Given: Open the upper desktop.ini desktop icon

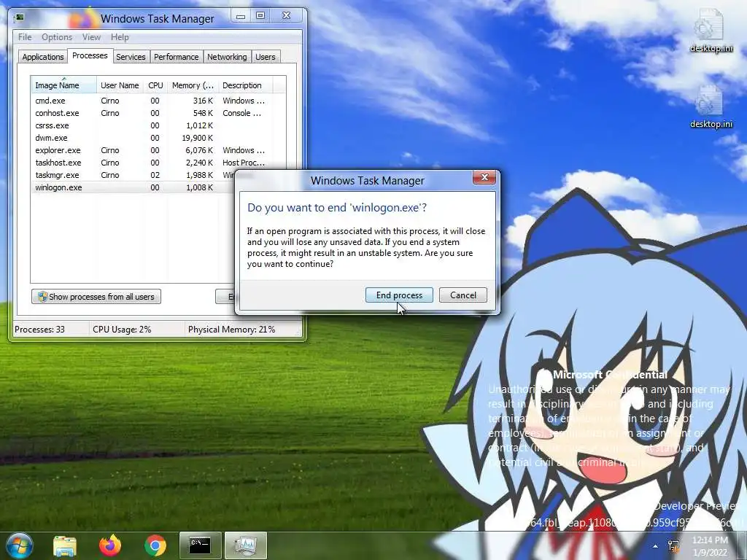Looking at the screenshot, I should (711, 31).
